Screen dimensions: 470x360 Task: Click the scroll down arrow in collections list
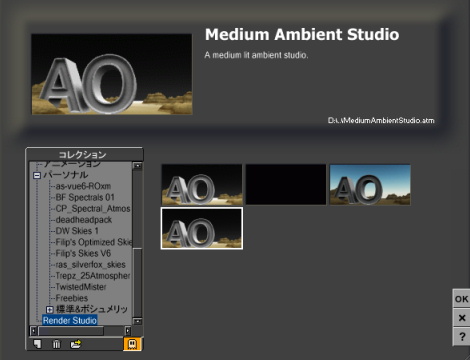point(137,321)
